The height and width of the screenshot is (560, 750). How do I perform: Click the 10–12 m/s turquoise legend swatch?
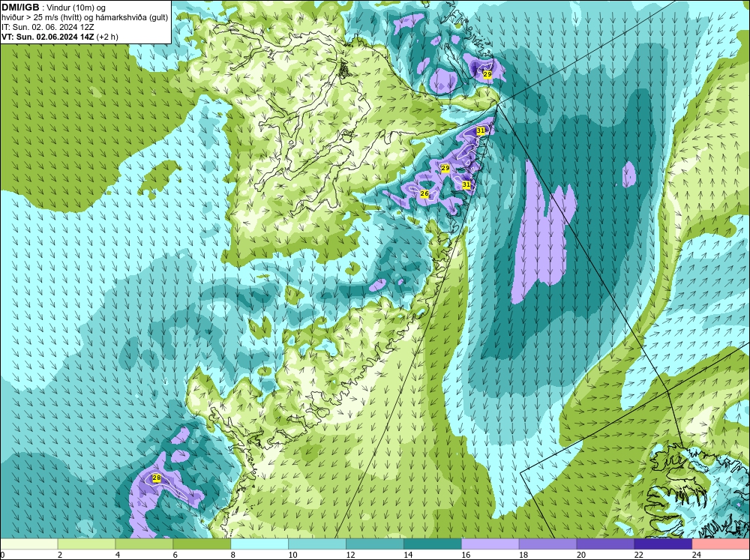pyautogui.click(x=317, y=544)
